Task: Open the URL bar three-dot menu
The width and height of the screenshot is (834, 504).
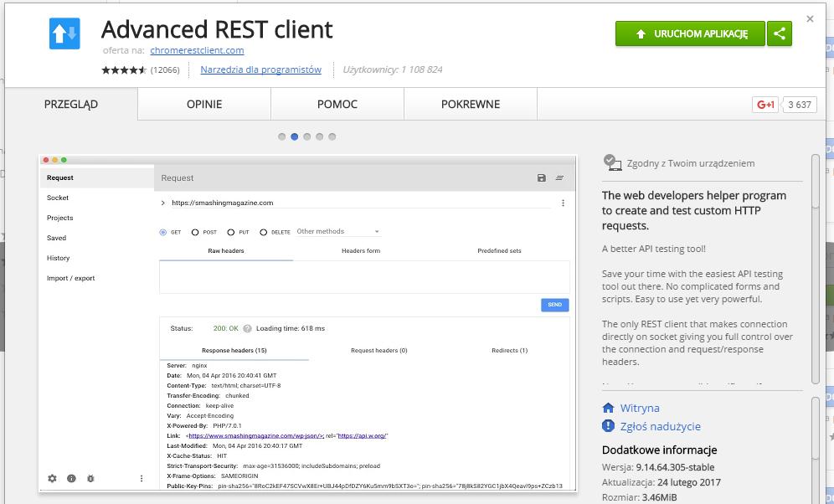Action: [563, 203]
